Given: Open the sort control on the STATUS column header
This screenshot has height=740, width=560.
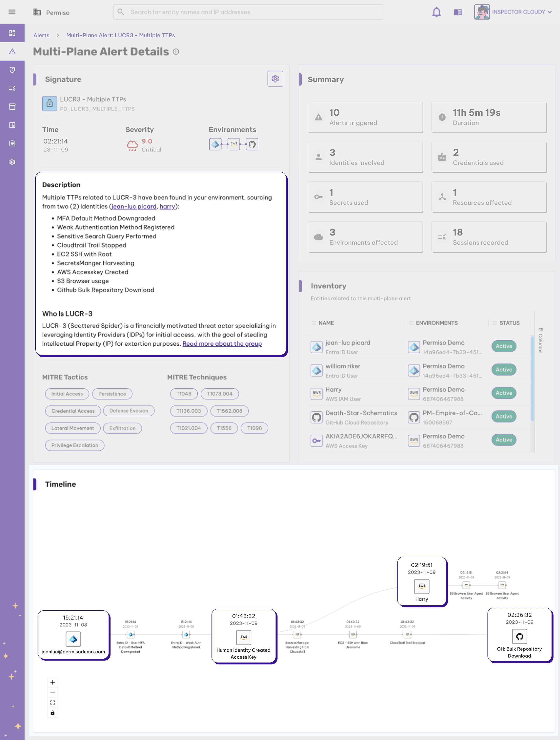Looking at the screenshot, I should click(x=495, y=323).
